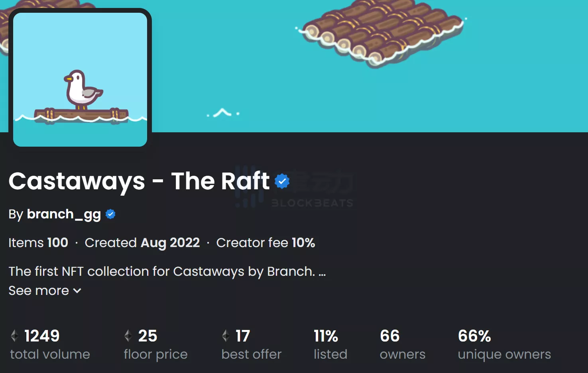
Task: Click the floor price stat label
Action: 155,354
